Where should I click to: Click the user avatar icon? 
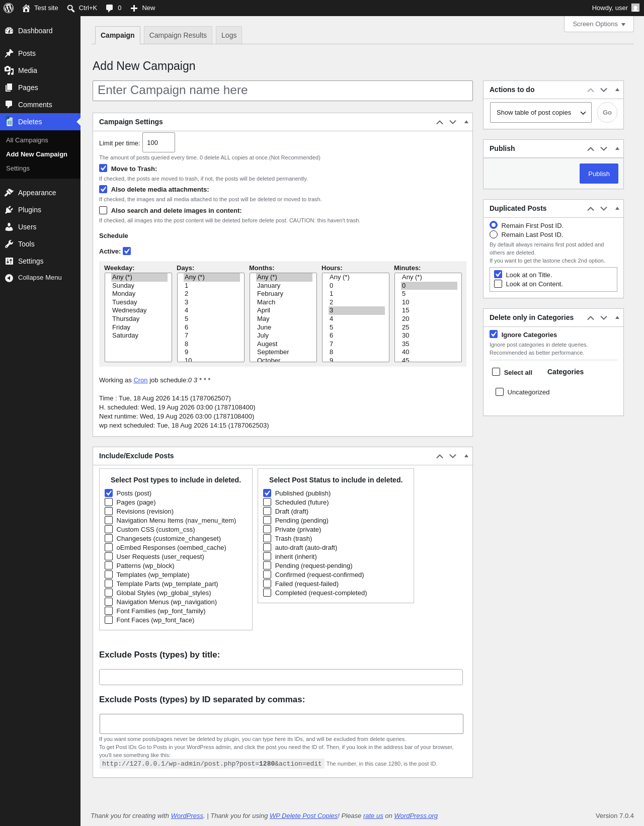click(x=635, y=8)
